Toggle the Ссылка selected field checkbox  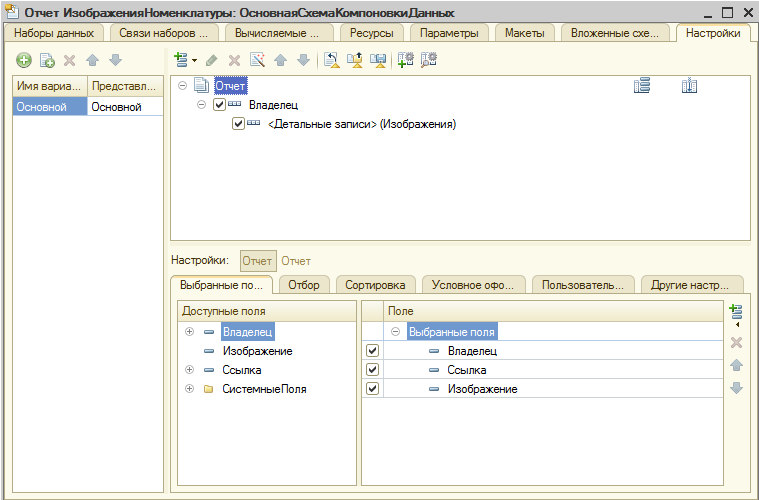click(372, 370)
